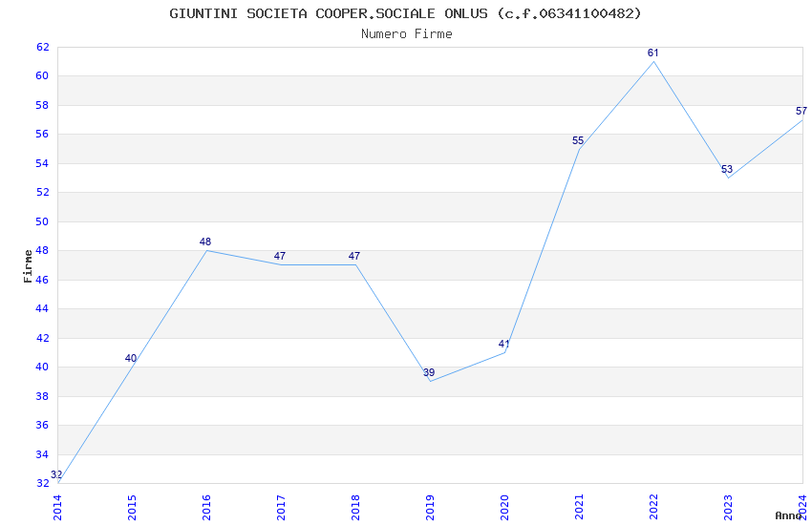The width and height of the screenshot is (812, 525).
Task: Click the y-axis tick value 32
Action: point(42,483)
